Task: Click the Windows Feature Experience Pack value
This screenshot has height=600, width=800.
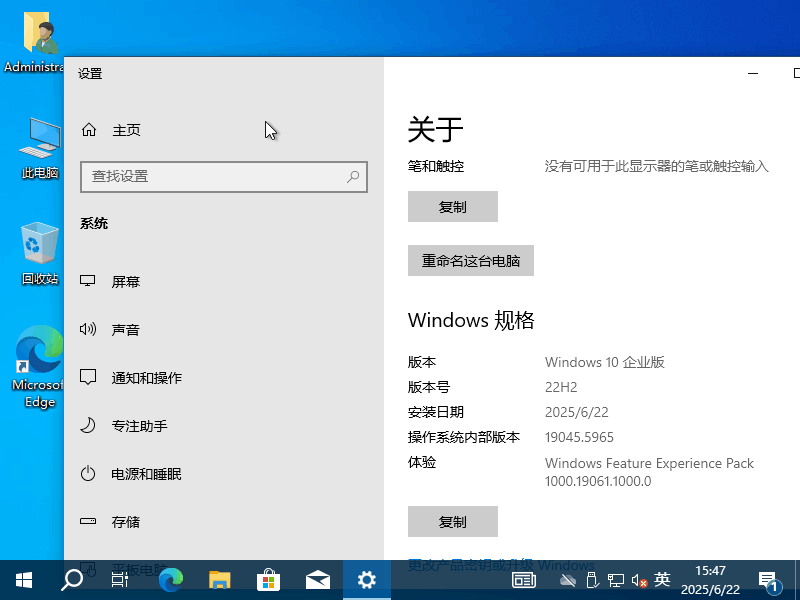Action: pos(649,472)
